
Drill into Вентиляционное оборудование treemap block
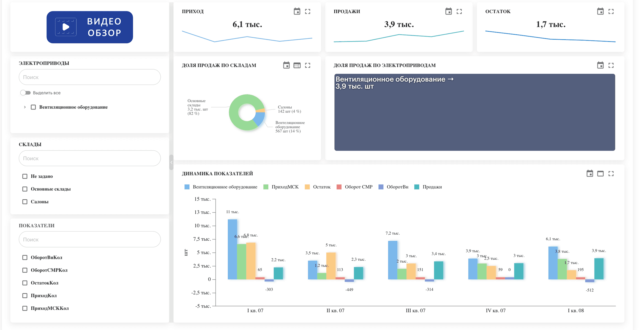[474, 112]
